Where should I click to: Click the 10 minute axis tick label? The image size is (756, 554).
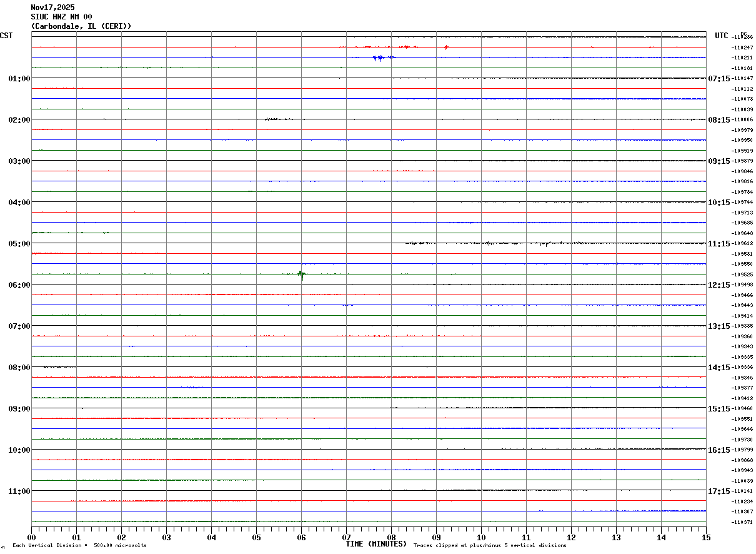(x=482, y=537)
